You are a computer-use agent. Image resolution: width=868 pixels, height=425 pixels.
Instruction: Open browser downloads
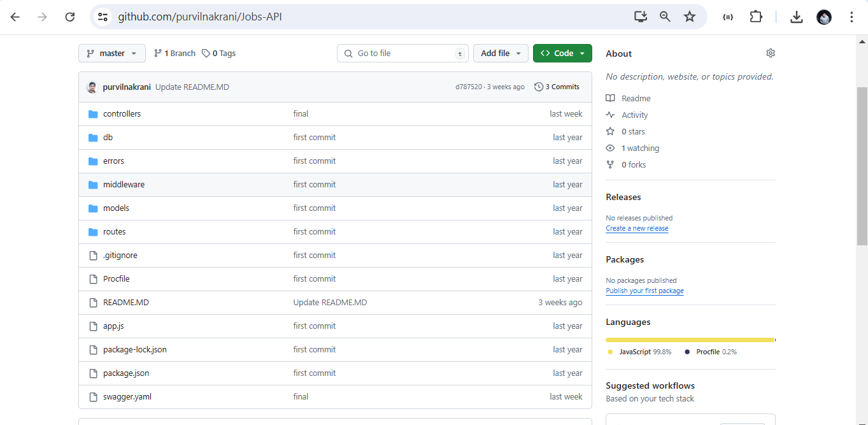click(x=797, y=17)
